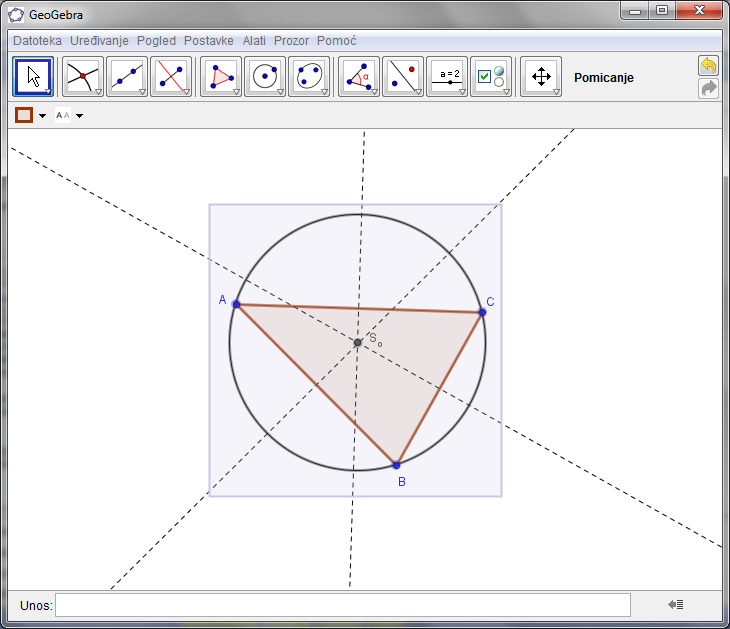
Task: Select the Slider (a=2) tool
Action: pyautogui.click(x=447, y=76)
